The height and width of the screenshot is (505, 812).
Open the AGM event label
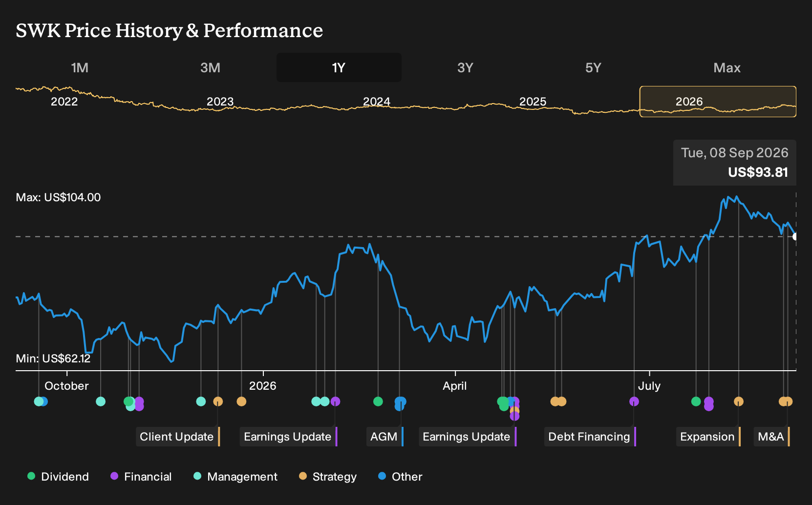(x=385, y=437)
